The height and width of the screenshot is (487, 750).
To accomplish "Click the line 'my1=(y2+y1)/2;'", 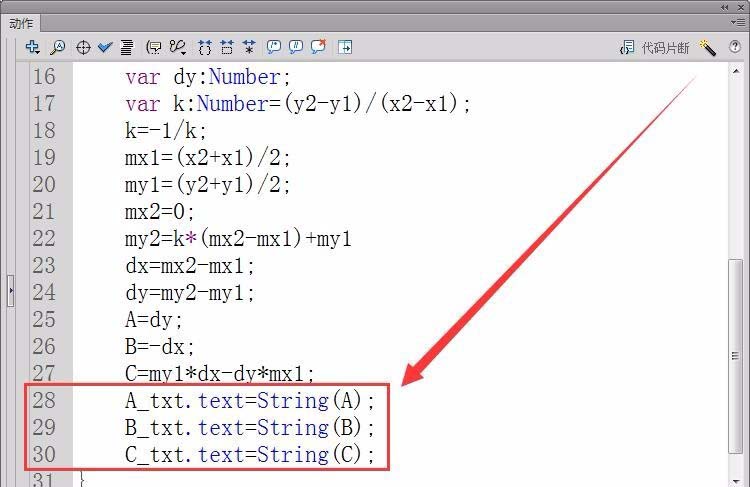I will point(207,184).
